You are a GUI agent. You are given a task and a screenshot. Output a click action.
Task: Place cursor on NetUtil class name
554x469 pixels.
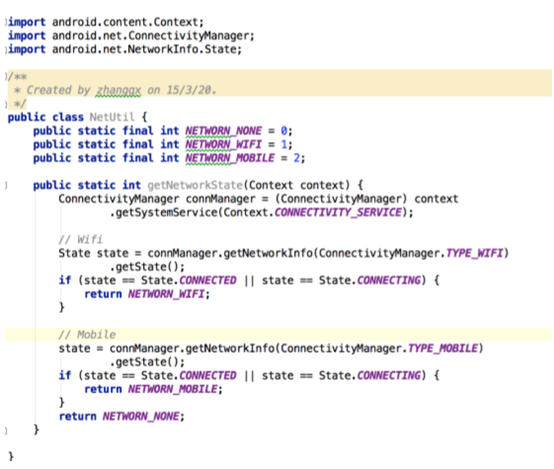pos(112,117)
